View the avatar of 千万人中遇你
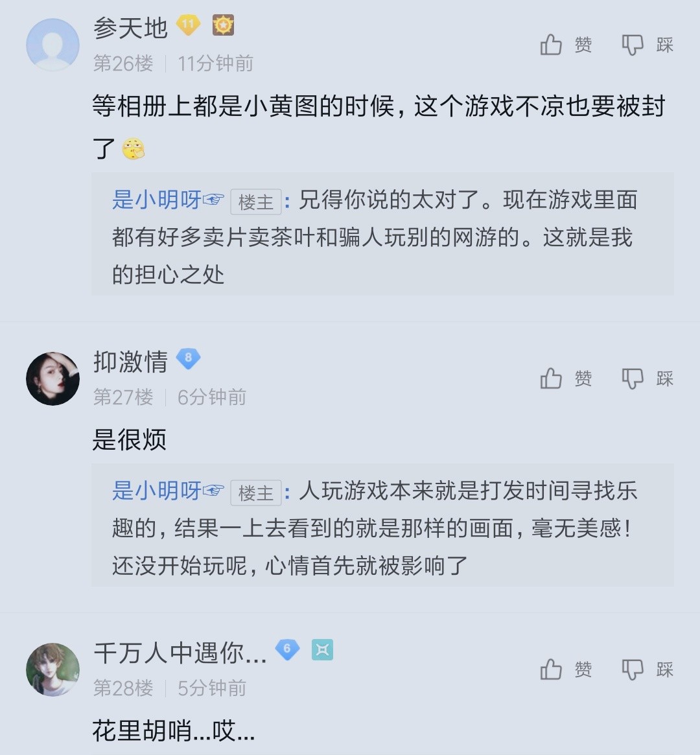 point(52,669)
